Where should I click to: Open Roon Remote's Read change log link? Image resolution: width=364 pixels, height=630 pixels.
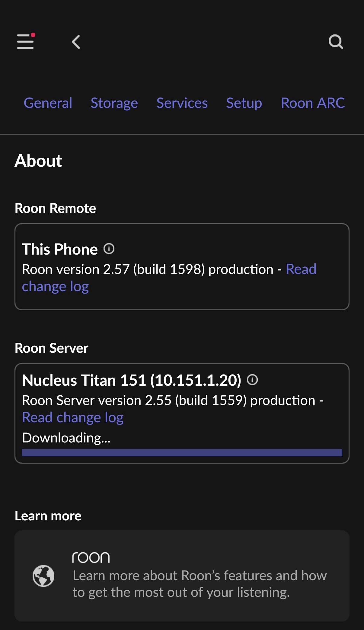click(56, 287)
